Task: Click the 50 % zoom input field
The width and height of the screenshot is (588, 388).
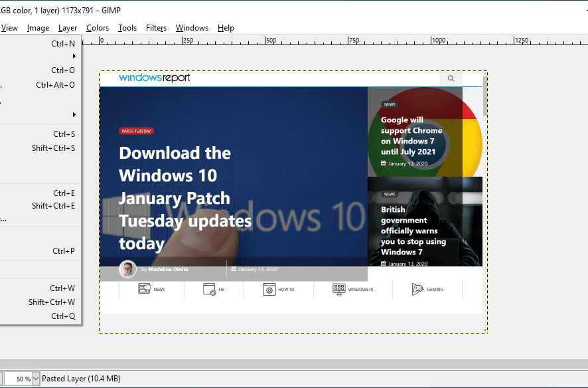Action: click(x=18, y=379)
